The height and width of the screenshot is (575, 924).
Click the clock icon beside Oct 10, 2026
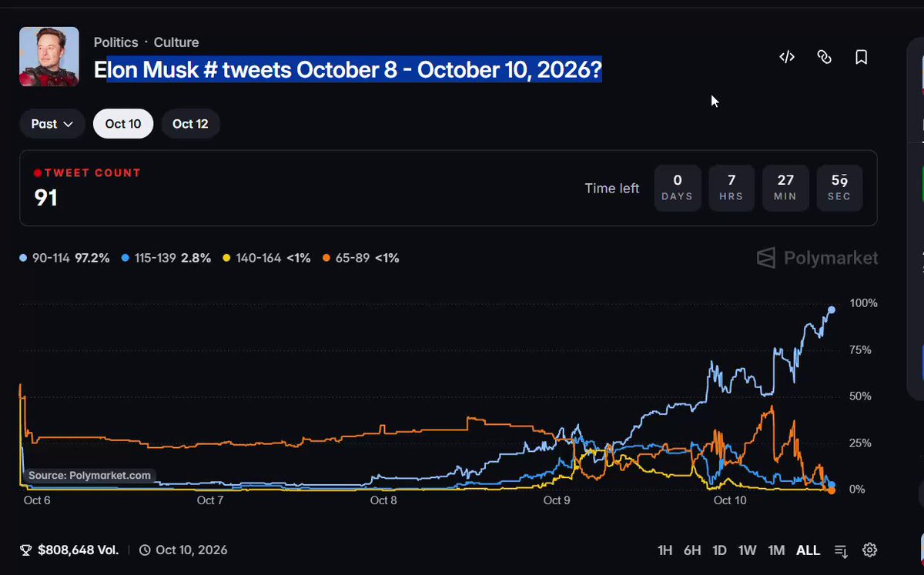(145, 550)
